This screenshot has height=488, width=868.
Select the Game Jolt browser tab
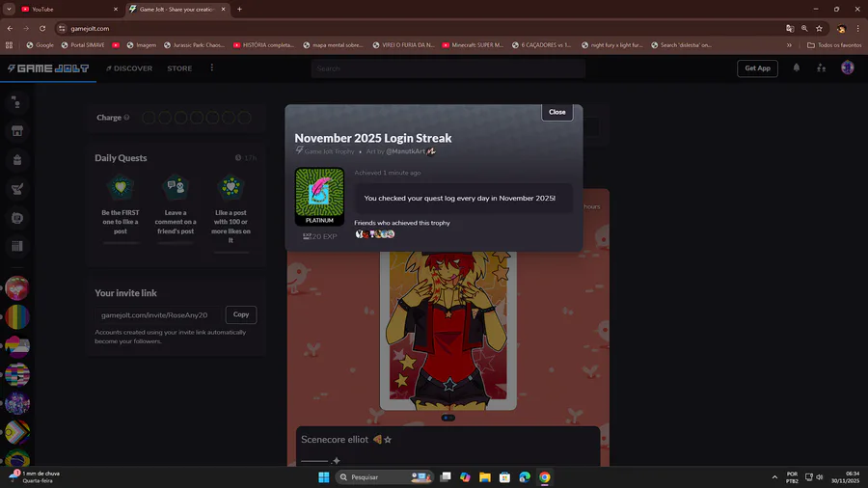click(x=177, y=9)
